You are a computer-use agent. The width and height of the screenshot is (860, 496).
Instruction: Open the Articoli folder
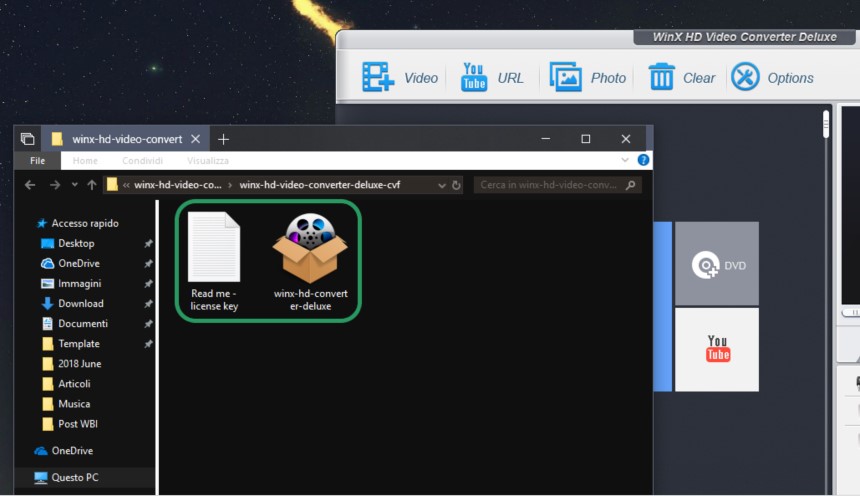[x=74, y=384]
